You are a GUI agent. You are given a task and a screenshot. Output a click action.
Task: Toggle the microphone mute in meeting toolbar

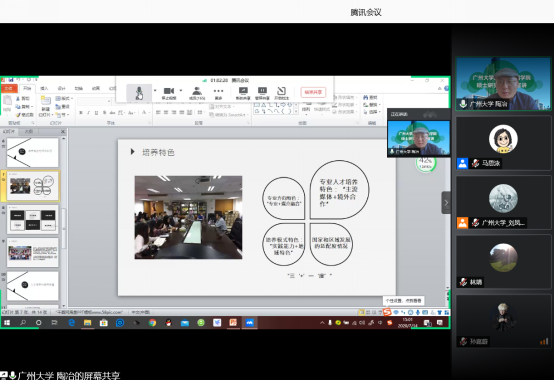[139, 93]
